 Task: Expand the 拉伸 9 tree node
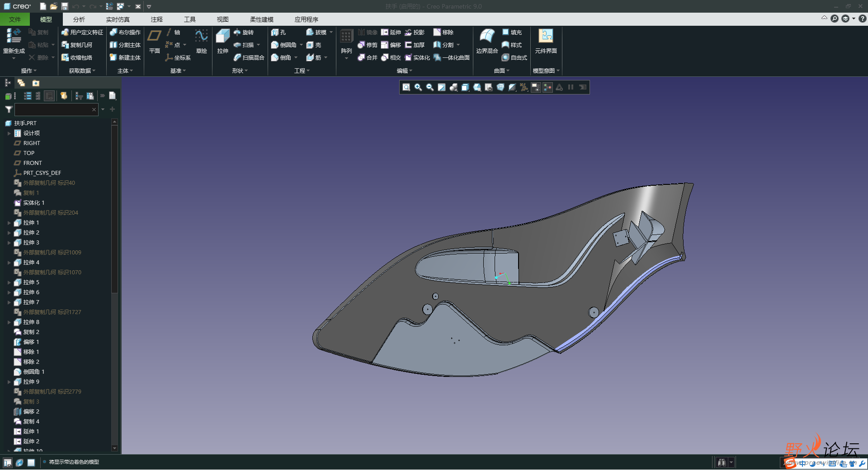click(x=9, y=382)
